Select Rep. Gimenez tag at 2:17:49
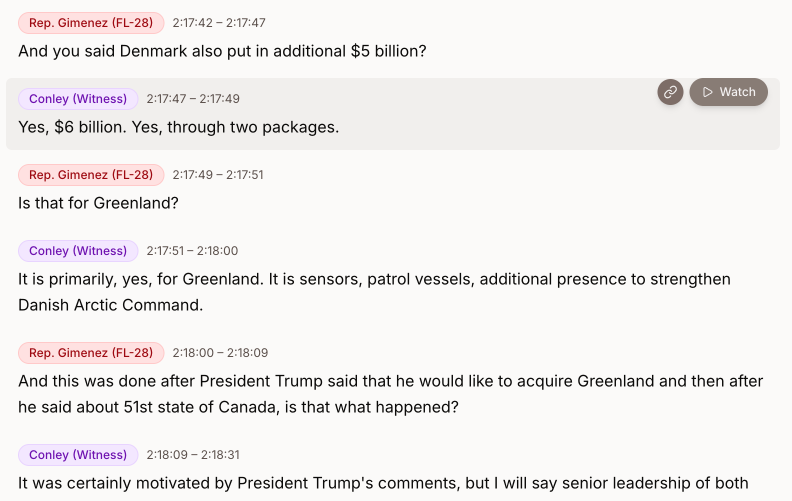Image resolution: width=792 pixels, height=501 pixels. coord(91,175)
